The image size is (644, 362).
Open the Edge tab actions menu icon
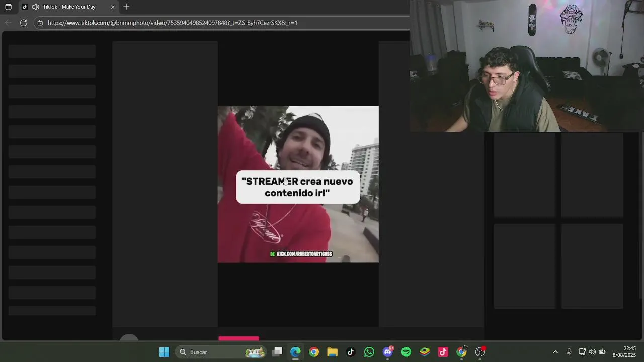8,7
